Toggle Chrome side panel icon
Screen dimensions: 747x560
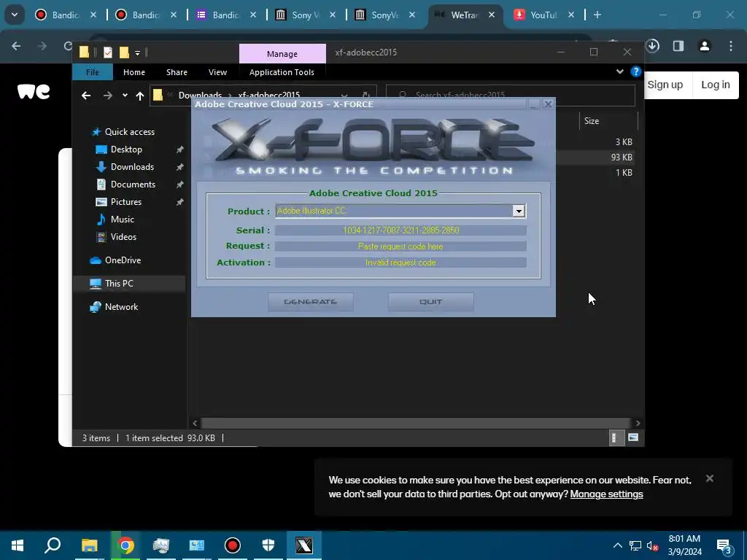pos(678,46)
